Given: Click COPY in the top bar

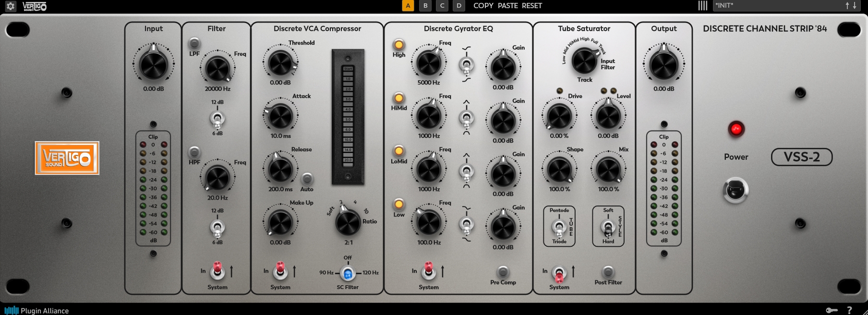Looking at the screenshot, I should click(483, 6).
